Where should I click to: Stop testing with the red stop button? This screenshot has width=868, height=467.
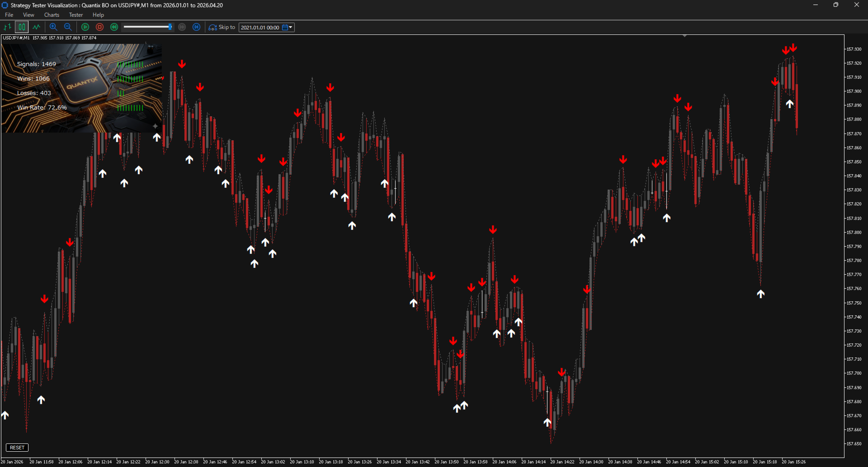tap(100, 27)
